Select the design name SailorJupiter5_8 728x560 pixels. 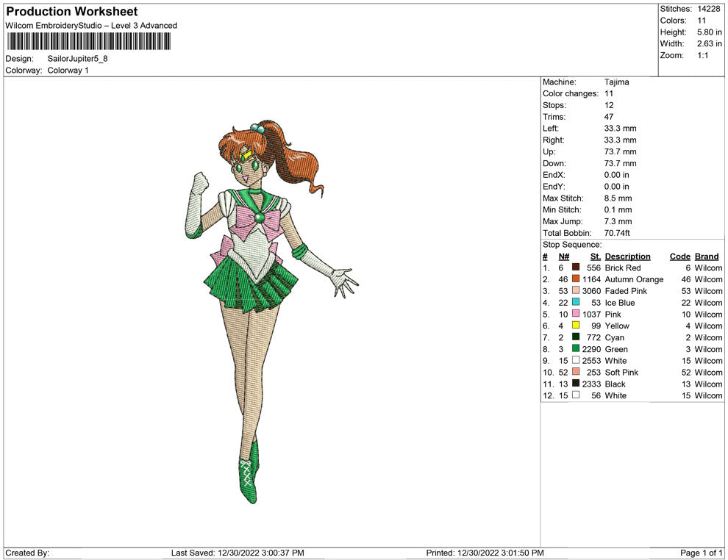(x=77, y=59)
